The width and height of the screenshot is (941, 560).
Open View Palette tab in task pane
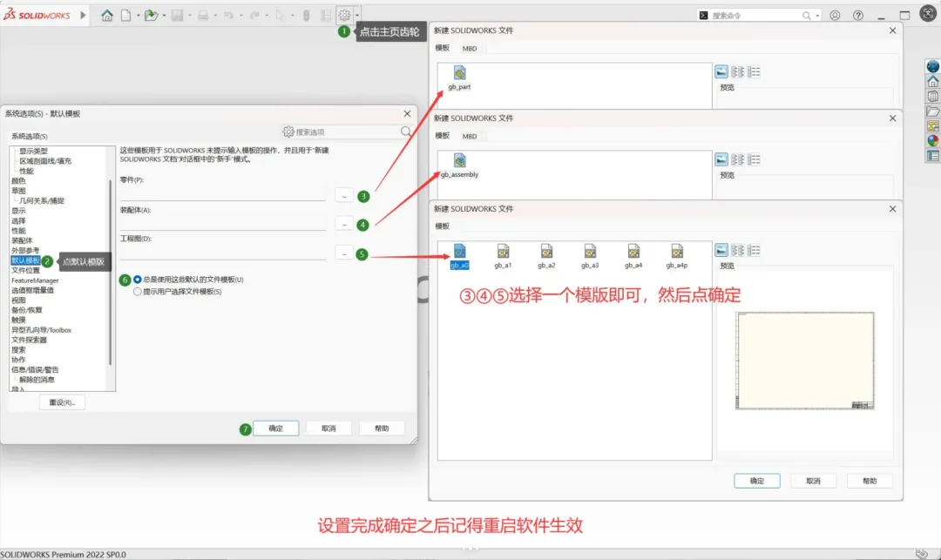(932, 126)
